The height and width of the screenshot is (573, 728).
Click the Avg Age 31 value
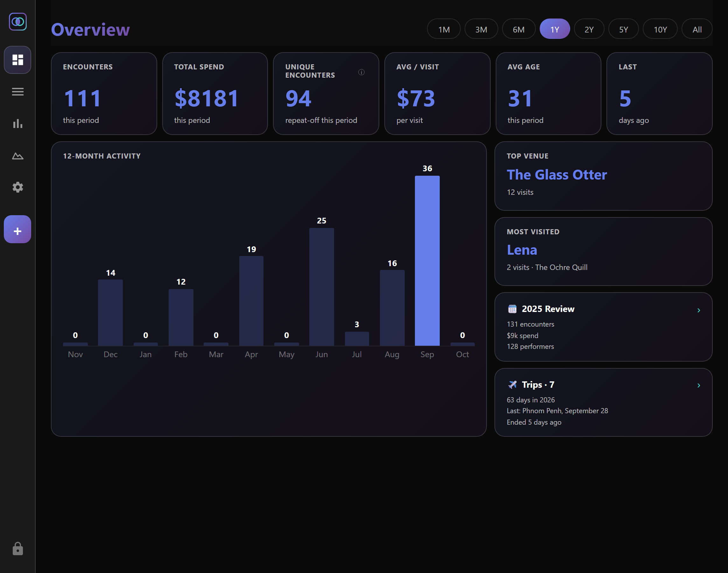click(x=520, y=98)
